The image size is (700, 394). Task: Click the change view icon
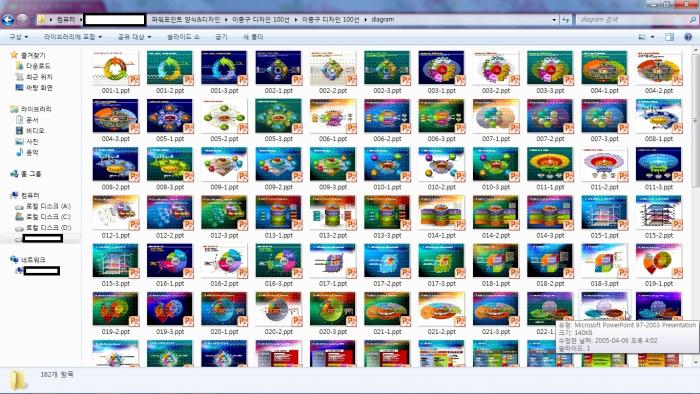pyautogui.click(x=642, y=37)
